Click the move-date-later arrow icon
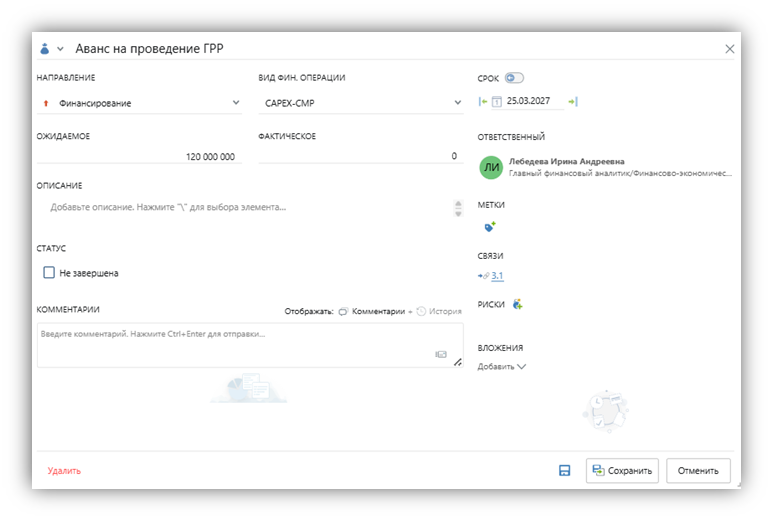The height and width of the screenshot is (521, 773). point(573,102)
